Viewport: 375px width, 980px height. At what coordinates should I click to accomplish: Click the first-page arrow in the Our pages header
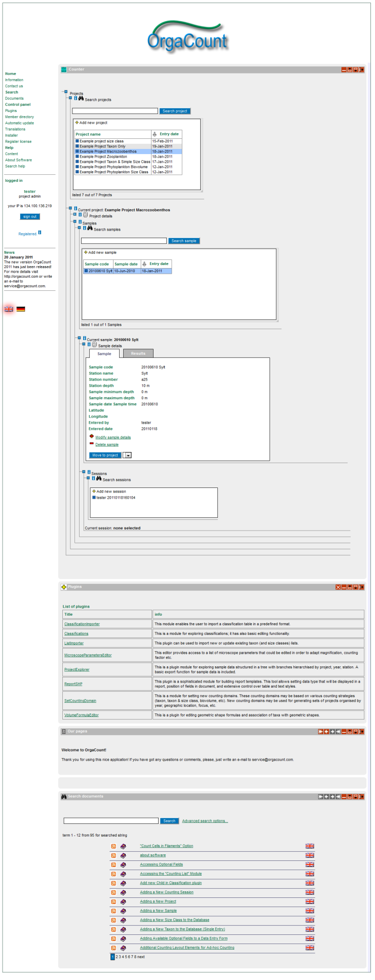pyautogui.click(x=320, y=731)
